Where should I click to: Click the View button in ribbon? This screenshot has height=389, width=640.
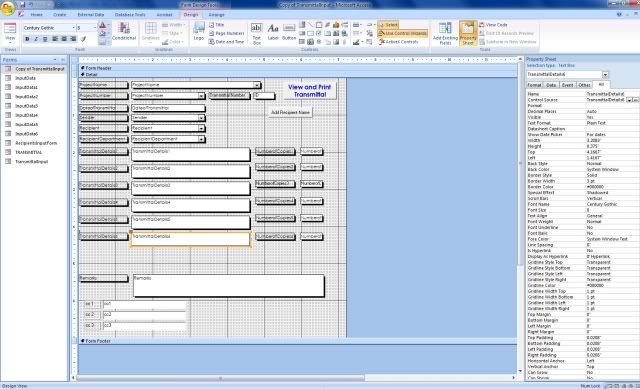pos(10,33)
